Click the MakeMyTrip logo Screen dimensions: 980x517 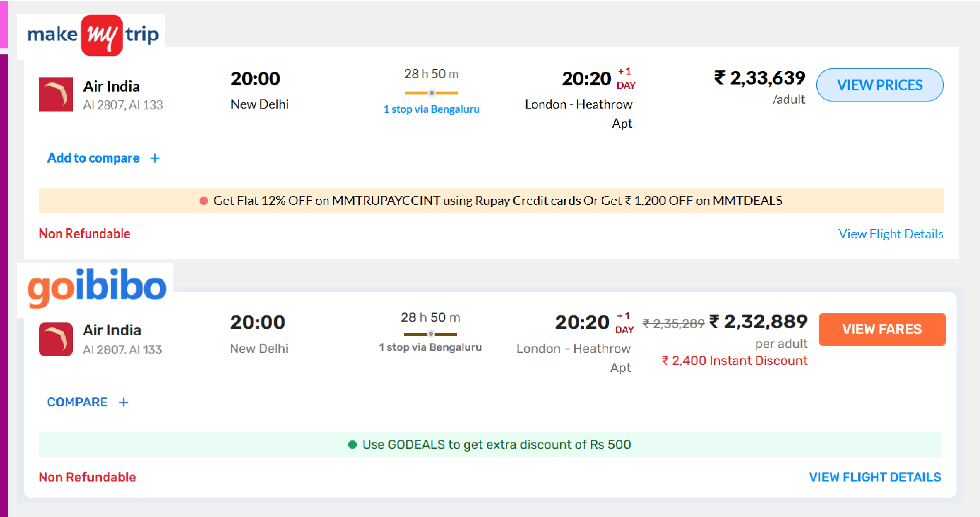(93, 35)
